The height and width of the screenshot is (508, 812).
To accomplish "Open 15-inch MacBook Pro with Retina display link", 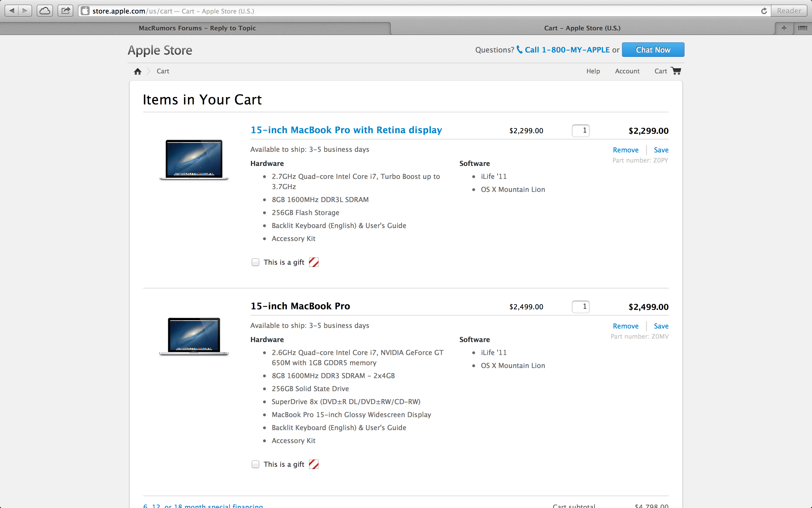I will [346, 130].
